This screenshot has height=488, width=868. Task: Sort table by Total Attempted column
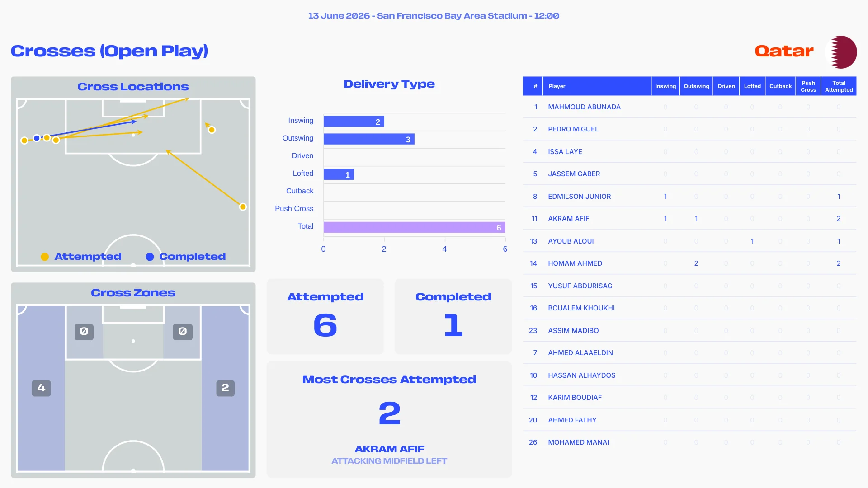pos(839,86)
